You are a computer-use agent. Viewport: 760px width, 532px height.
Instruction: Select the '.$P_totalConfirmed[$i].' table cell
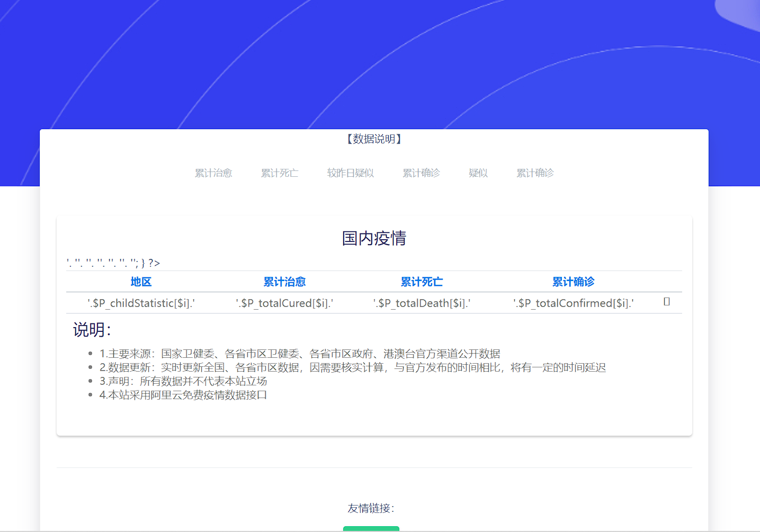[573, 303]
